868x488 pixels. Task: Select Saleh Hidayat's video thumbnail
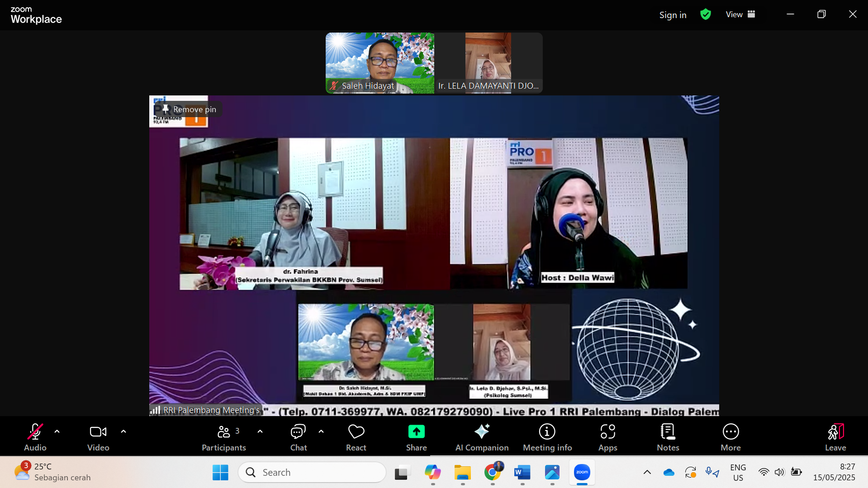point(379,63)
